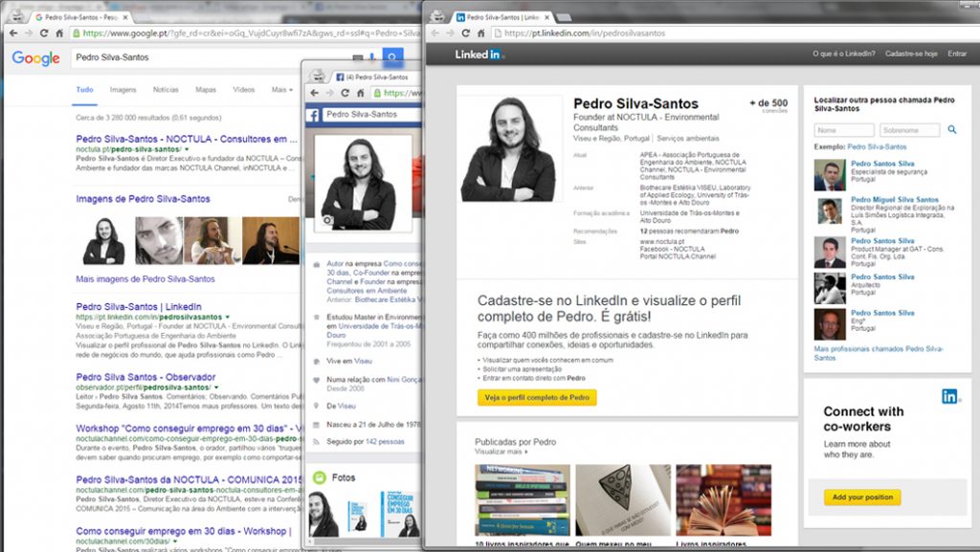This screenshot has width=980, height=552.
Task: Click 'Veja o perfil completo de Pedro' button
Action: [x=537, y=398]
